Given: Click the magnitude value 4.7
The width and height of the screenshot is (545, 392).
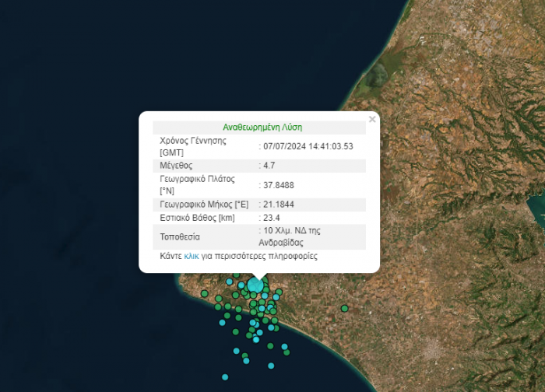Looking at the screenshot, I should tap(269, 166).
